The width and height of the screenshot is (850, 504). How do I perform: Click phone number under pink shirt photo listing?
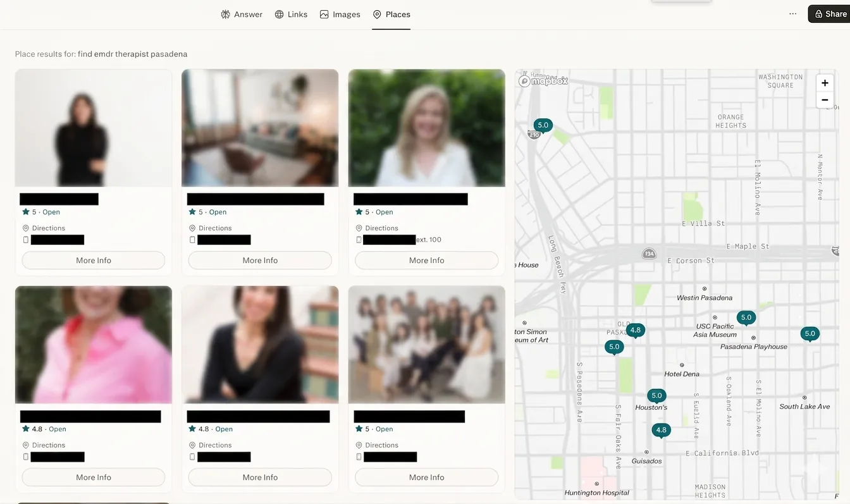point(58,457)
